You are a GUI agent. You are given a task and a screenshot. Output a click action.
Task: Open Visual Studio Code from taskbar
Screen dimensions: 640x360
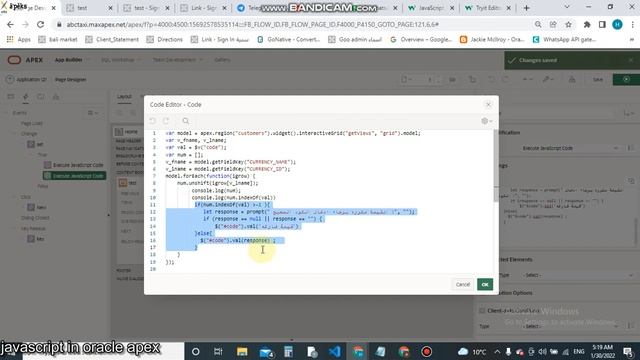pos(335,351)
